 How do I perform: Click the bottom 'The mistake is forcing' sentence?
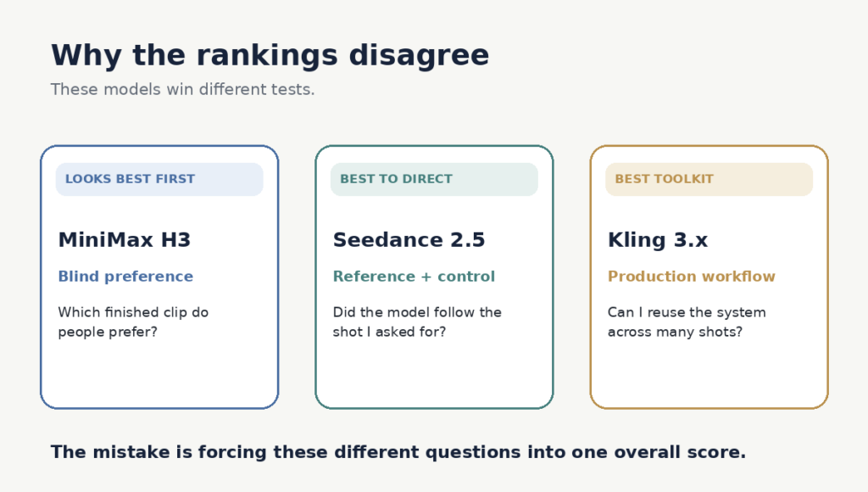pyautogui.click(x=398, y=452)
